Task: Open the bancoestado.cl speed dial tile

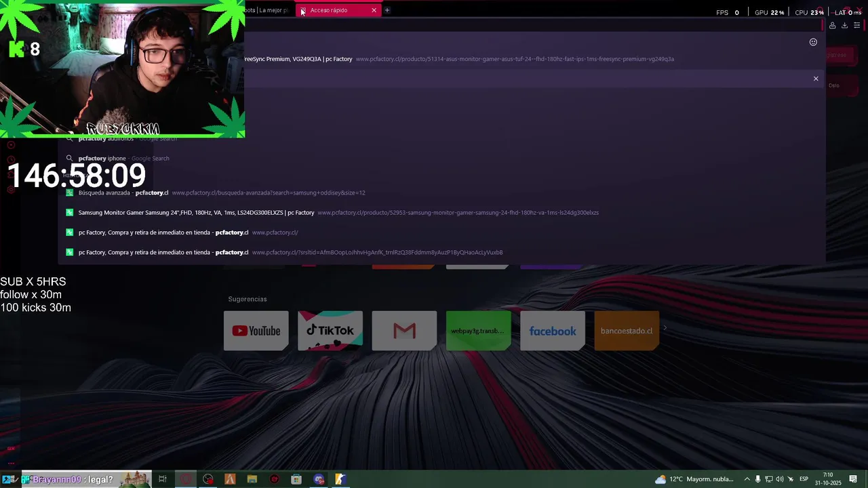Action: (627, 331)
